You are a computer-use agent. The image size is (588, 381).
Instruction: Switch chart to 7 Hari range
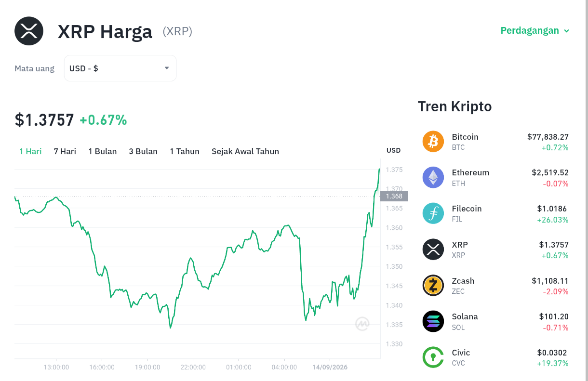[x=65, y=151]
